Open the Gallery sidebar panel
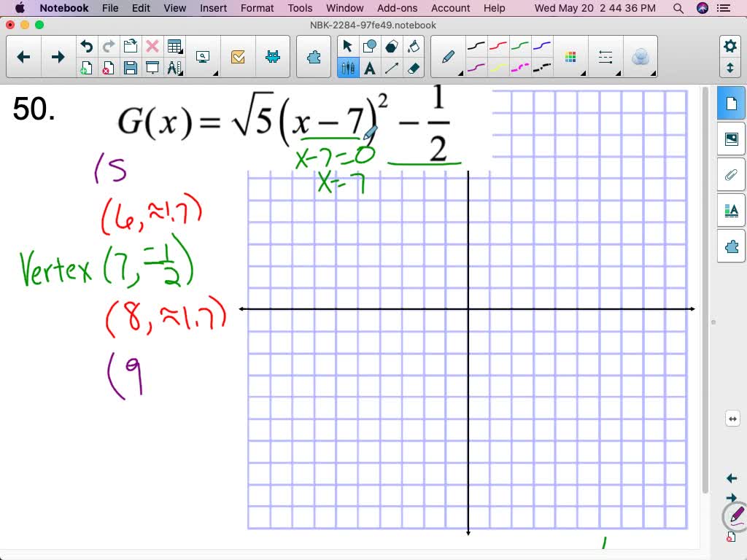This screenshot has width=747, height=560. [732, 138]
